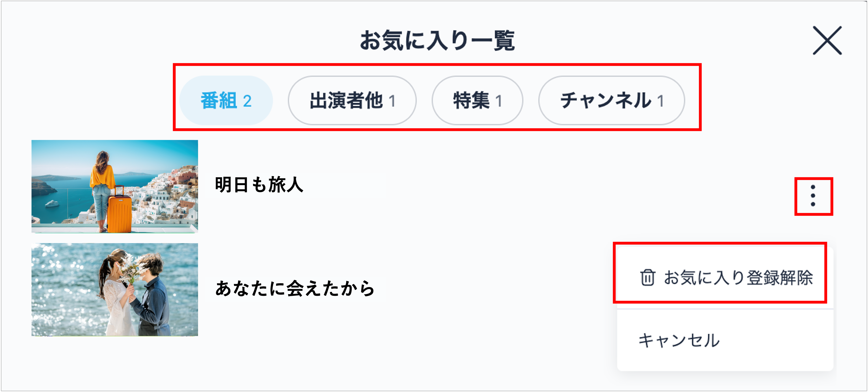Open the 特集 tab
Screen dimensions: 868x392
477,101
